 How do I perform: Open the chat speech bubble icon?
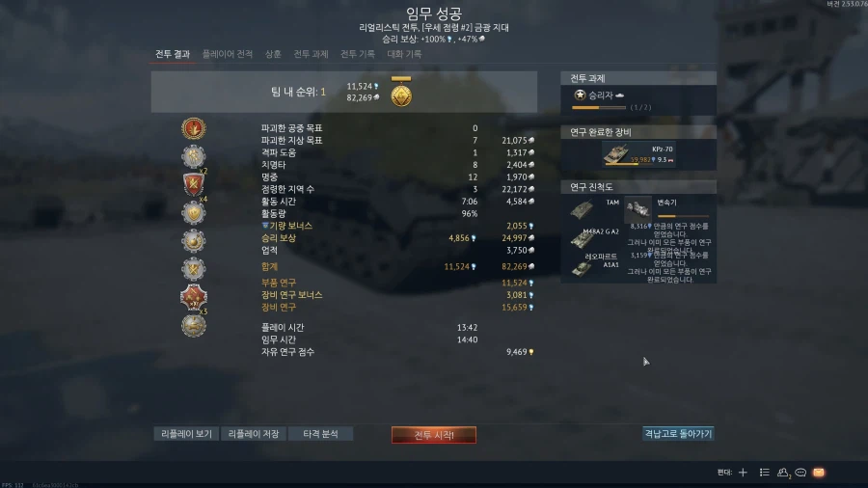(800, 473)
